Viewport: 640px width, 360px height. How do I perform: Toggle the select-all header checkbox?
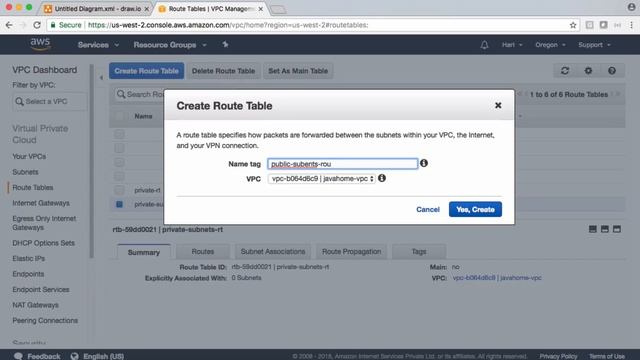coord(119,116)
